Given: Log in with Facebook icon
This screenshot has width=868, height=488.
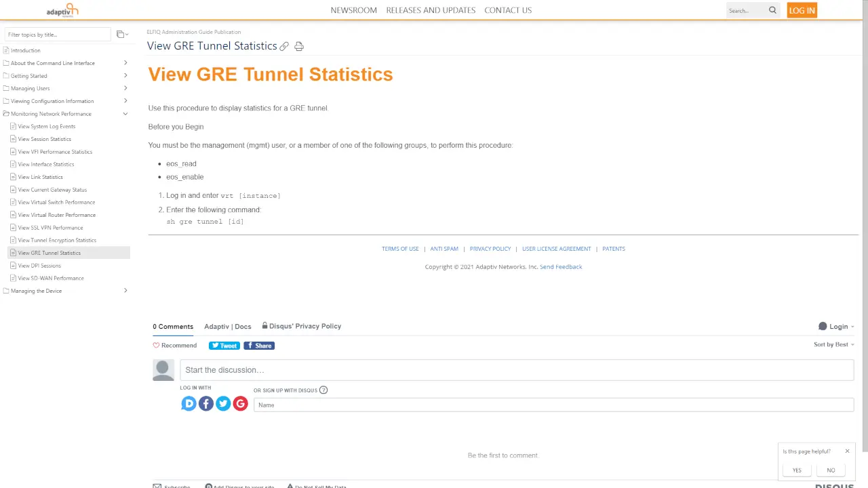Looking at the screenshot, I should [206, 404].
